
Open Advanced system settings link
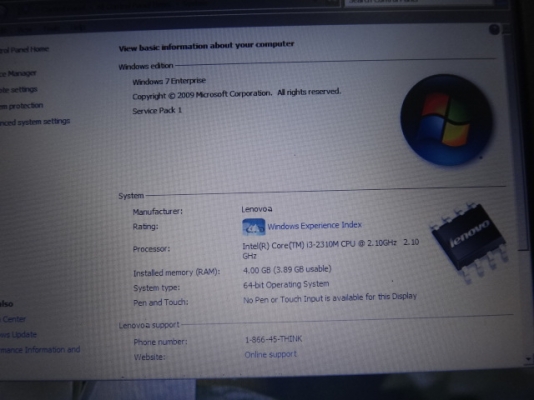[35, 122]
